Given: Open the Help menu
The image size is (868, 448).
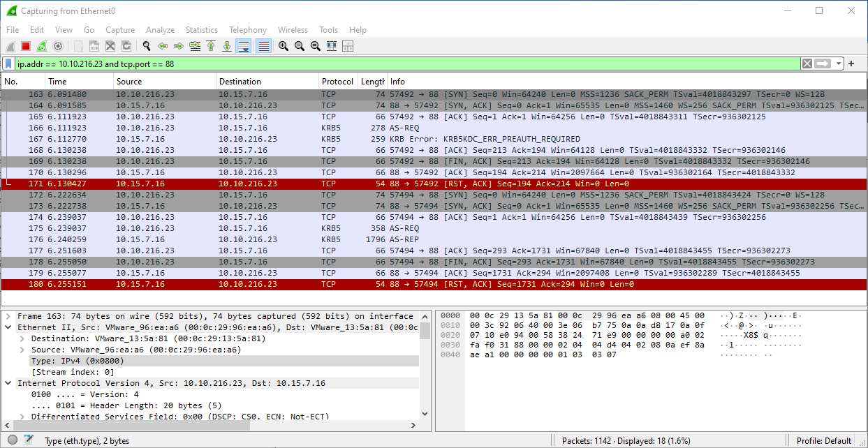Looking at the screenshot, I should tap(358, 30).
